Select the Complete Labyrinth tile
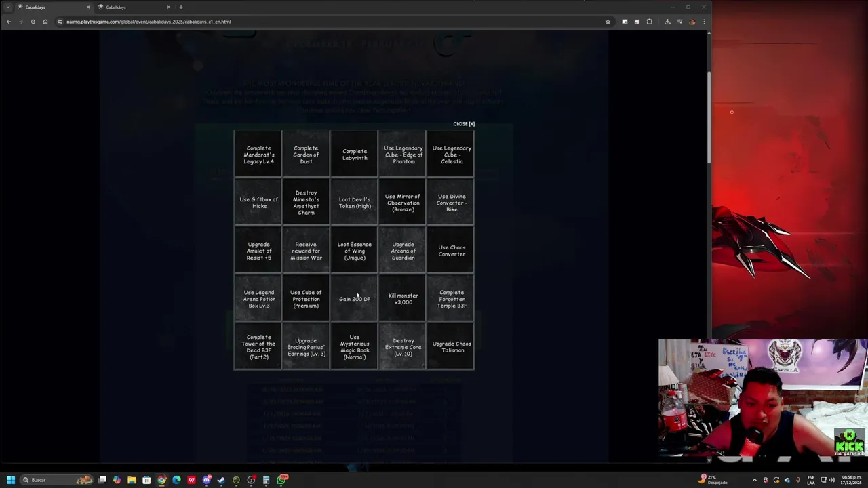The image size is (868, 488). click(x=354, y=155)
